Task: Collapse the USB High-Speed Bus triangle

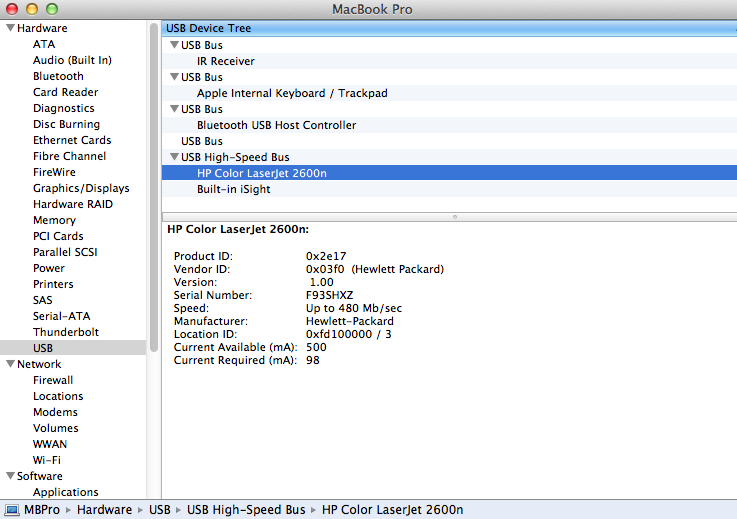Action: (174, 157)
